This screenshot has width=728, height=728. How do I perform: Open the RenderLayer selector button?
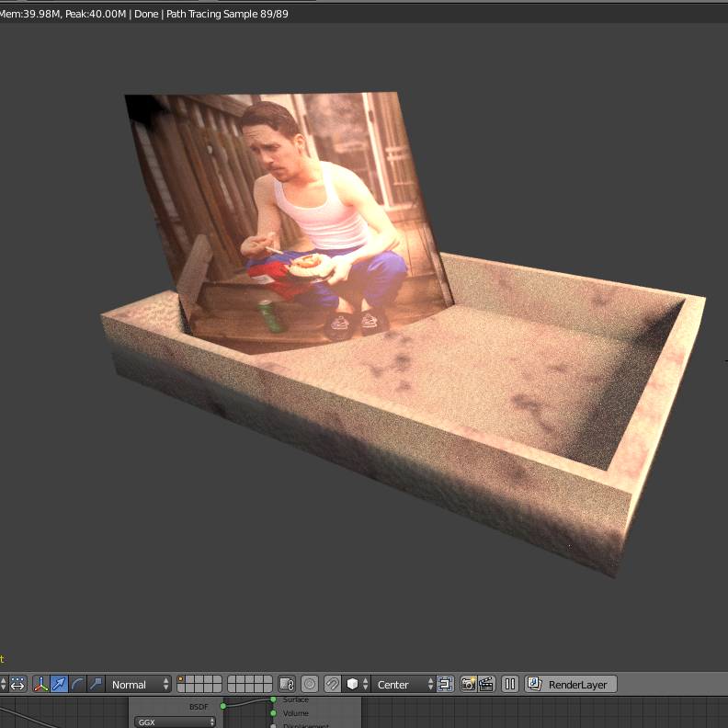click(x=571, y=685)
